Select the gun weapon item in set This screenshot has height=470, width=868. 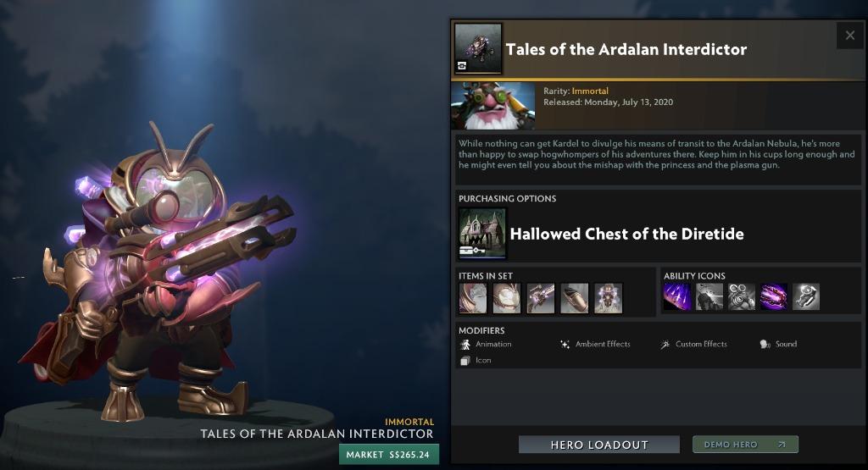point(540,298)
